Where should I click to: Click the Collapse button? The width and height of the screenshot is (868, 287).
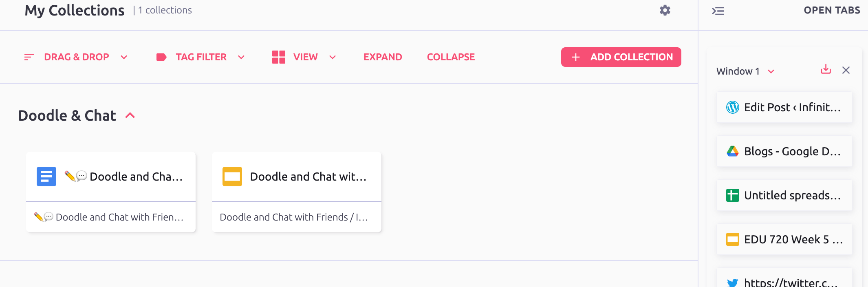pyautogui.click(x=451, y=57)
